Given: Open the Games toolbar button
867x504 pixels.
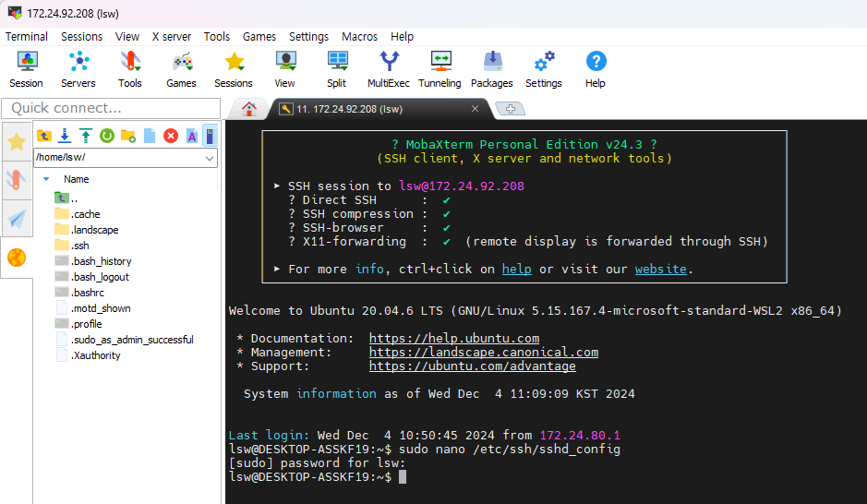Looking at the screenshot, I should [181, 69].
